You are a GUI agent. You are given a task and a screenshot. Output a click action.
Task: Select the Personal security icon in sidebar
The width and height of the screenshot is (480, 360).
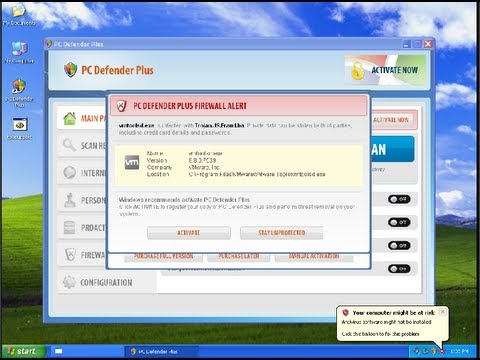pyautogui.click(x=69, y=200)
